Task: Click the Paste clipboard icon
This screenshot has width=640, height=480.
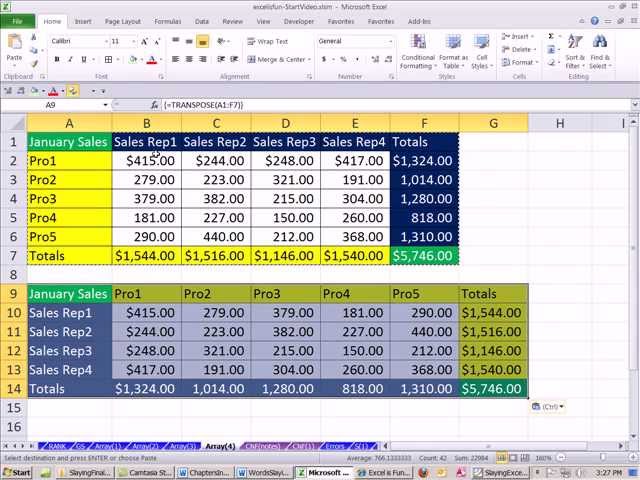Action: point(14,43)
